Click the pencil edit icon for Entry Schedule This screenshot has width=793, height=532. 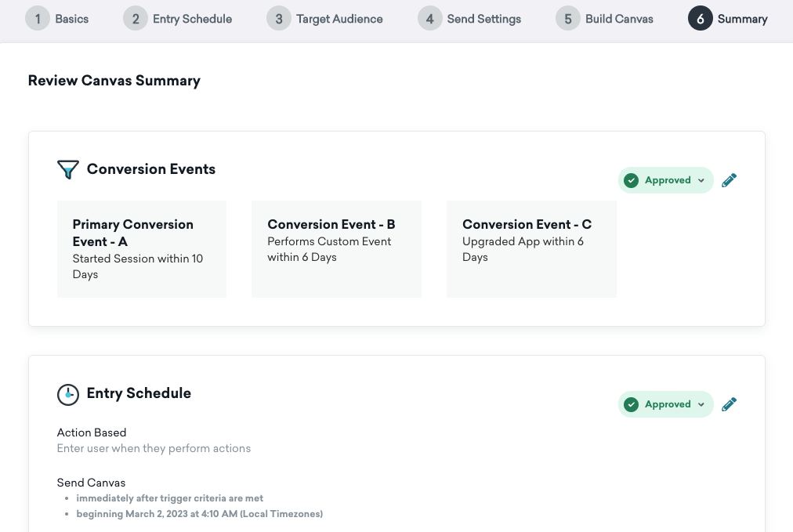729,404
